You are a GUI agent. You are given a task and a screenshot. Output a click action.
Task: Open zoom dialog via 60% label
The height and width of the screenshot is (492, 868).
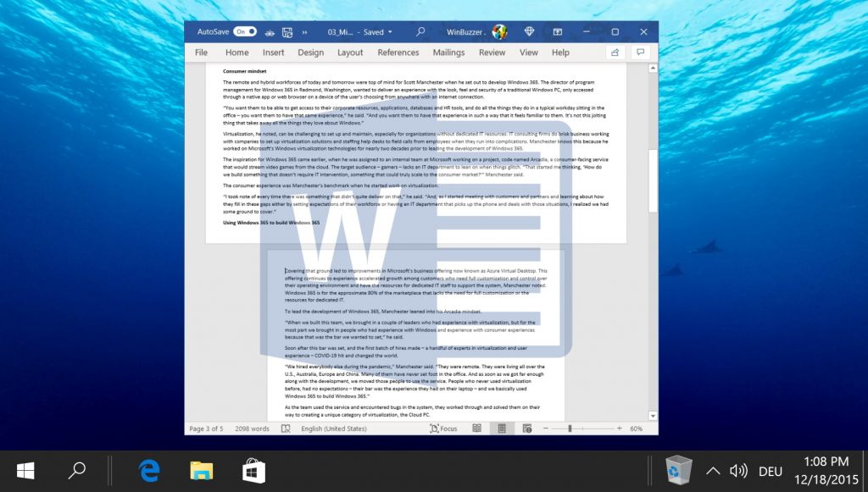636,428
